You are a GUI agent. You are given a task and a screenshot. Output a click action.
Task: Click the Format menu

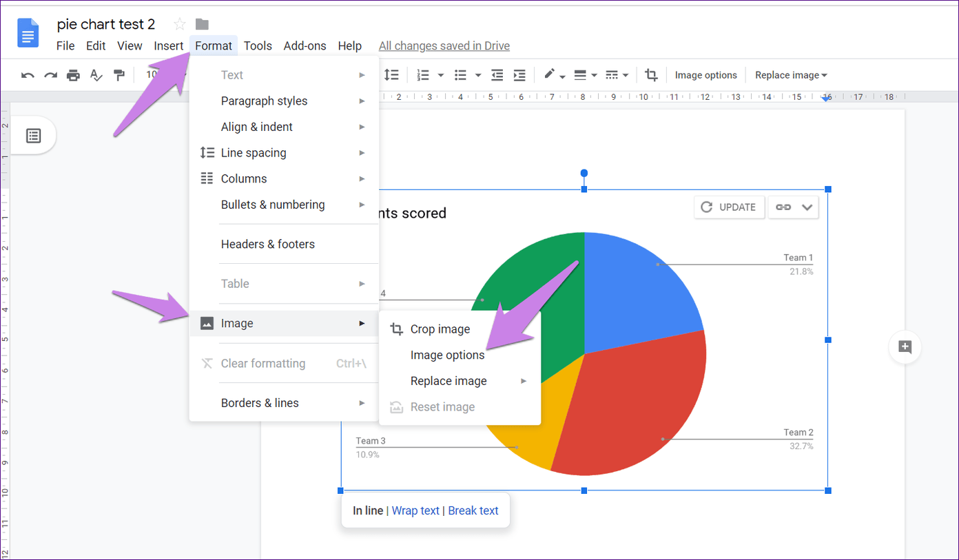pos(214,45)
